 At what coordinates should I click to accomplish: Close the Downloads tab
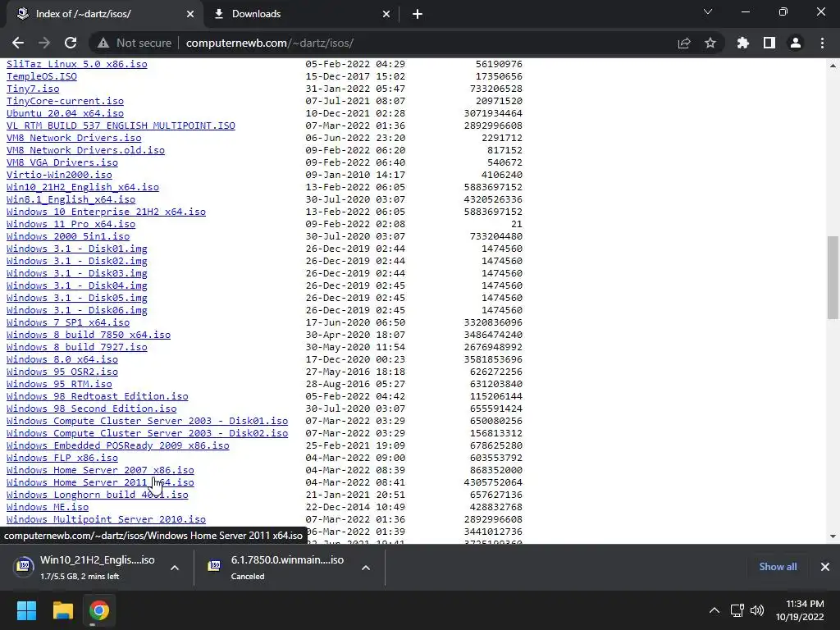(386, 14)
